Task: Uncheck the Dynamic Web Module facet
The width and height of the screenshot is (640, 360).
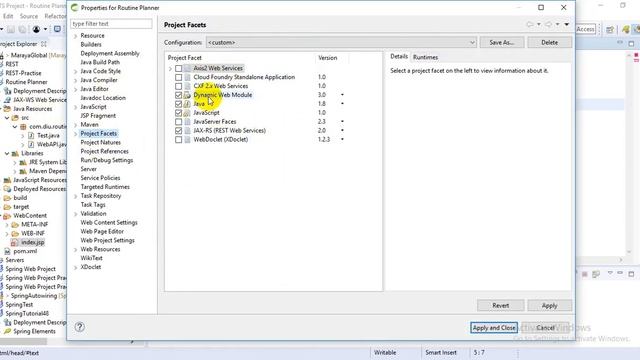Action: click(x=178, y=95)
